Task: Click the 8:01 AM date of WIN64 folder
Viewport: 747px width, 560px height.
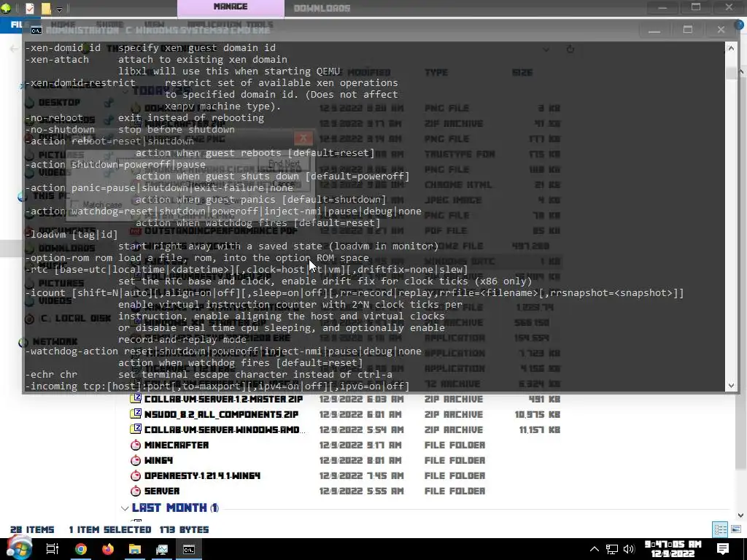Action: pos(362,460)
